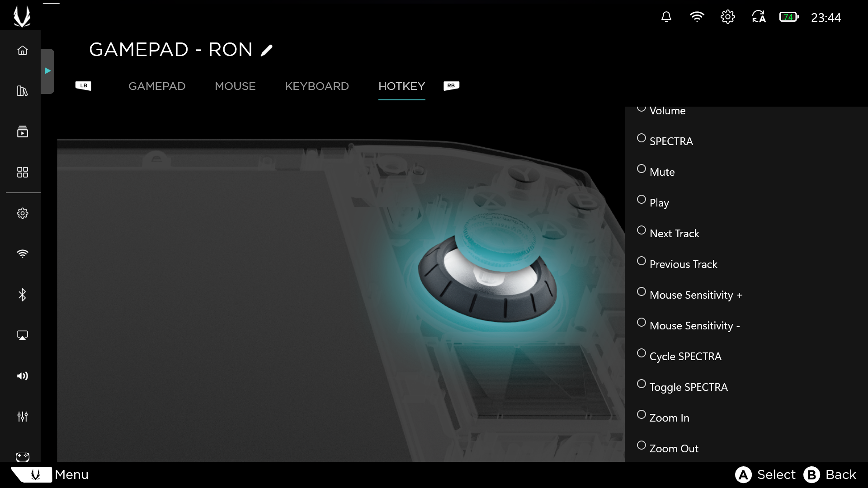Click the Back label in the bottom bar

pyautogui.click(x=841, y=475)
